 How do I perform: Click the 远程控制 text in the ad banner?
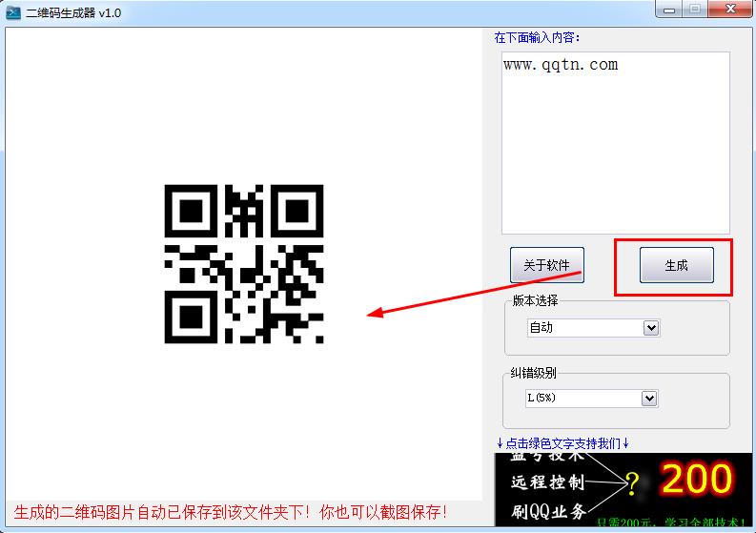pyautogui.click(x=547, y=482)
